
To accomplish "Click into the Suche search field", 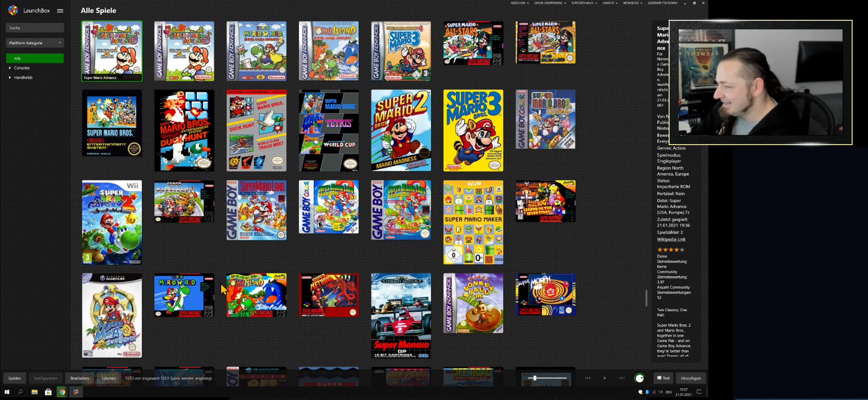I will pyautogui.click(x=35, y=28).
